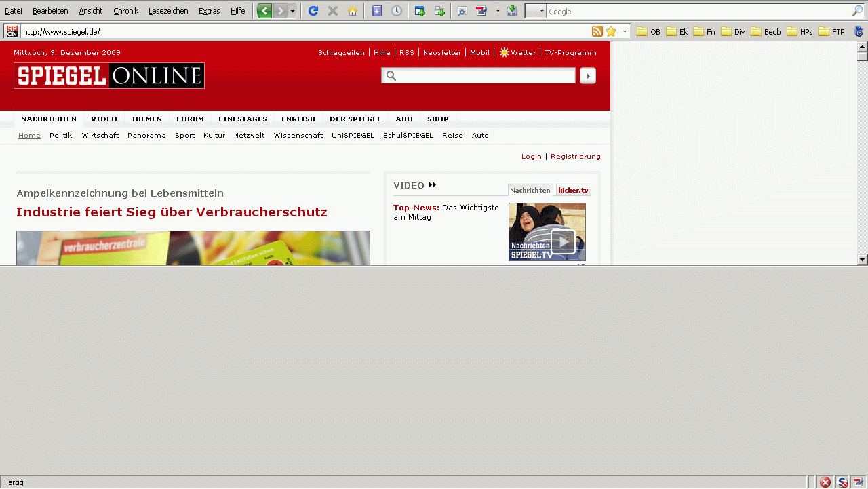This screenshot has width=868, height=489.
Task: Select the Nachrichten tab in video box
Action: pyautogui.click(x=530, y=191)
